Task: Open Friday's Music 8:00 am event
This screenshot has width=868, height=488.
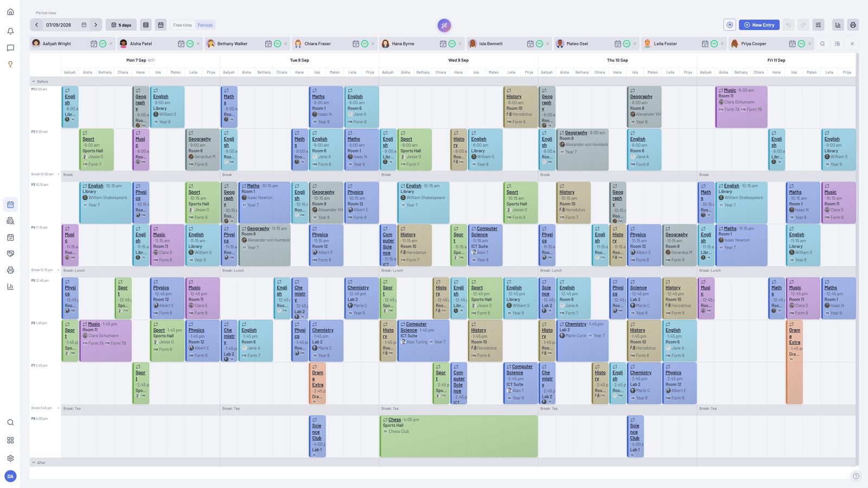Action: [x=741, y=107]
